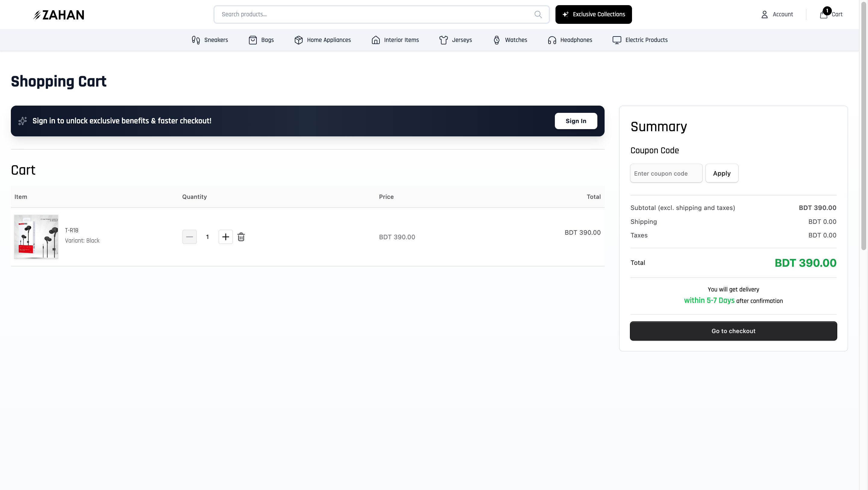Increase quantity with plus button
This screenshot has width=868, height=490.
pyautogui.click(x=225, y=237)
